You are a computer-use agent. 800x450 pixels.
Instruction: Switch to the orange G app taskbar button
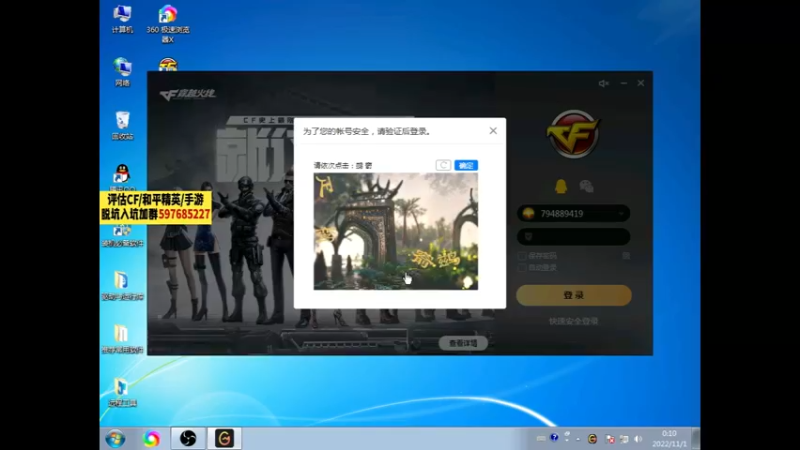(x=224, y=438)
